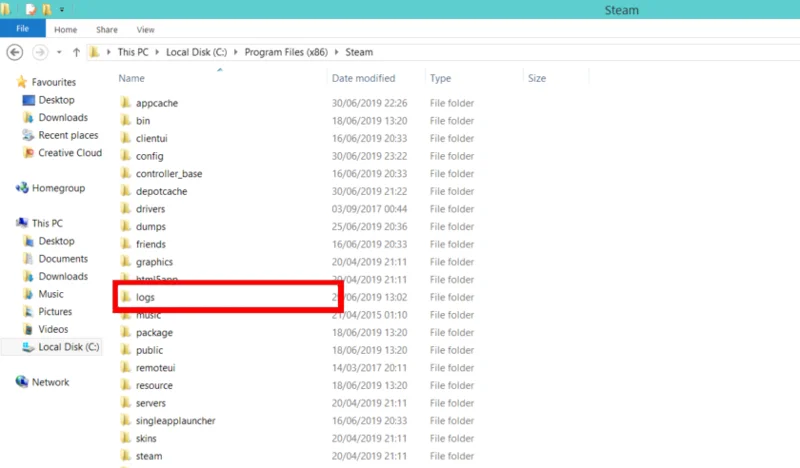Select This PC in navigation pane
The width and height of the screenshot is (800, 468).
[x=47, y=223]
